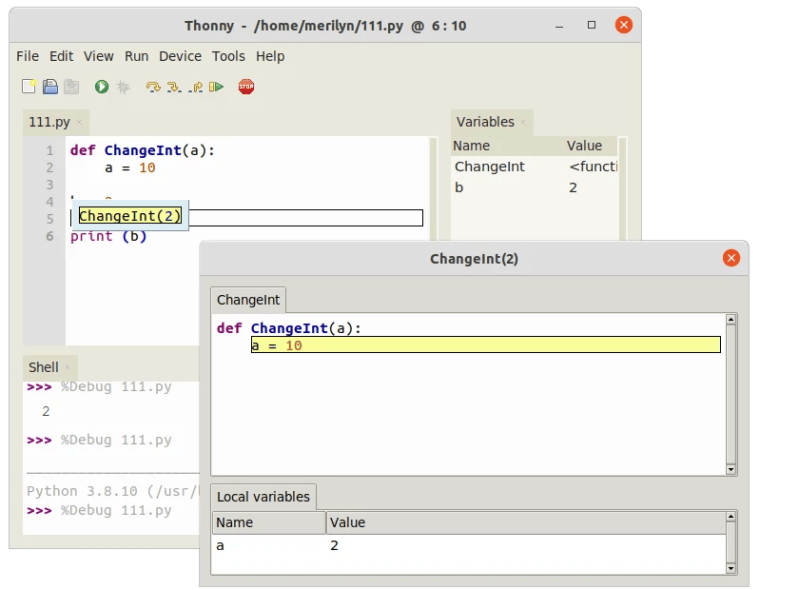Click line 1 'def ChangeInt(a):' in editor

(x=143, y=151)
